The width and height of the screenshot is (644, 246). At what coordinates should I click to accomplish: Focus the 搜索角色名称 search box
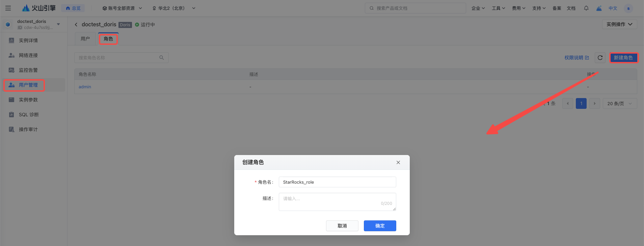tap(122, 58)
